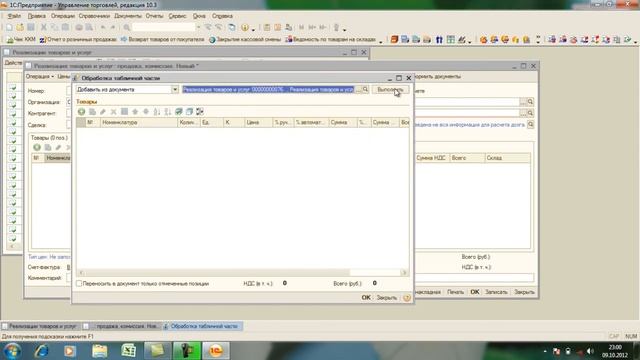Click Записать button in Реализация document window
Image resolution: width=640 pixels, height=360 pixels.
tap(496, 292)
